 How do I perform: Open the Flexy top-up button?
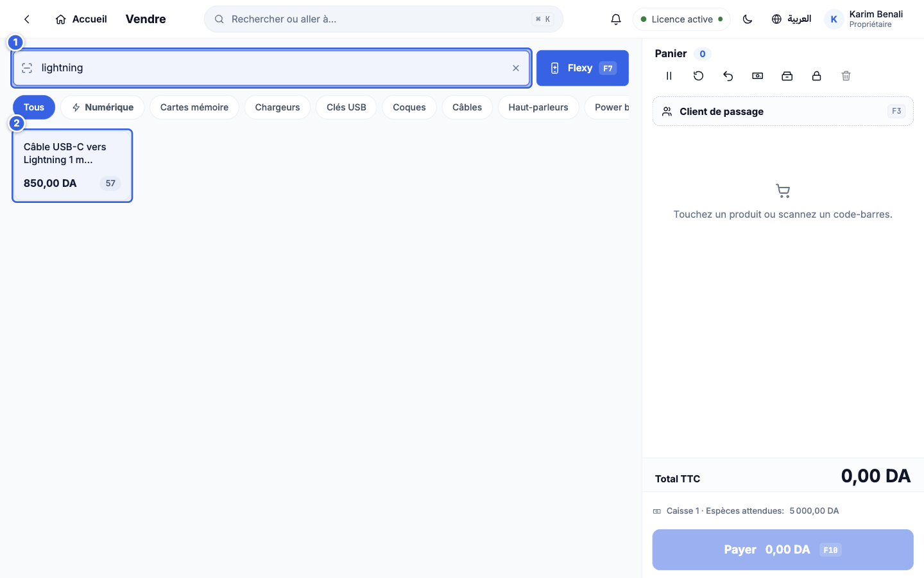583,68
